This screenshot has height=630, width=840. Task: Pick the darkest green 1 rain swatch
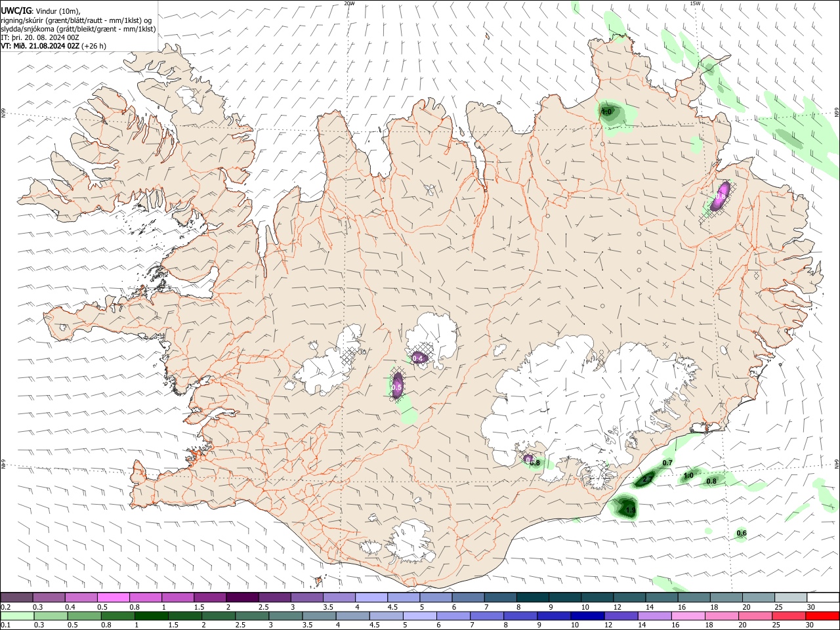151,616
